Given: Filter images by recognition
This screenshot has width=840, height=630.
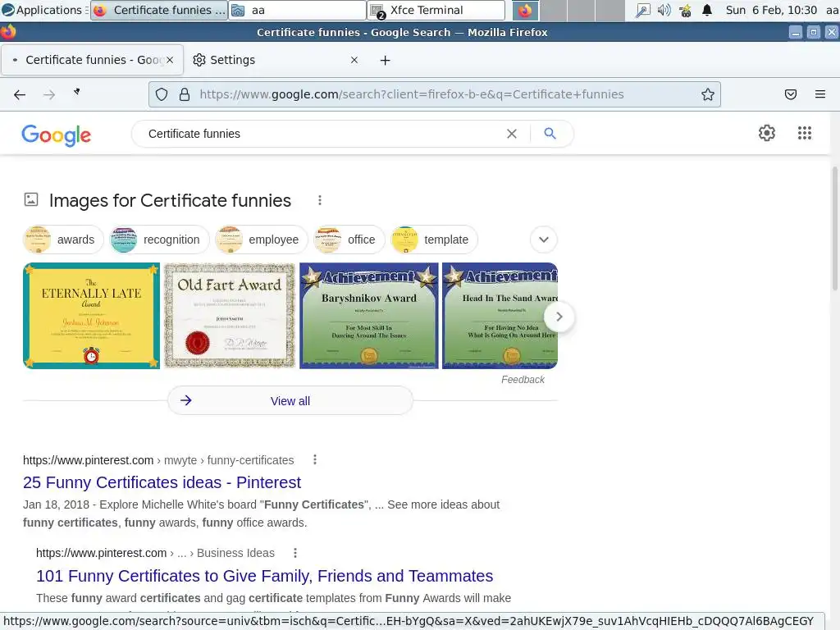Looking at the screenshot, I should [159, 240].
